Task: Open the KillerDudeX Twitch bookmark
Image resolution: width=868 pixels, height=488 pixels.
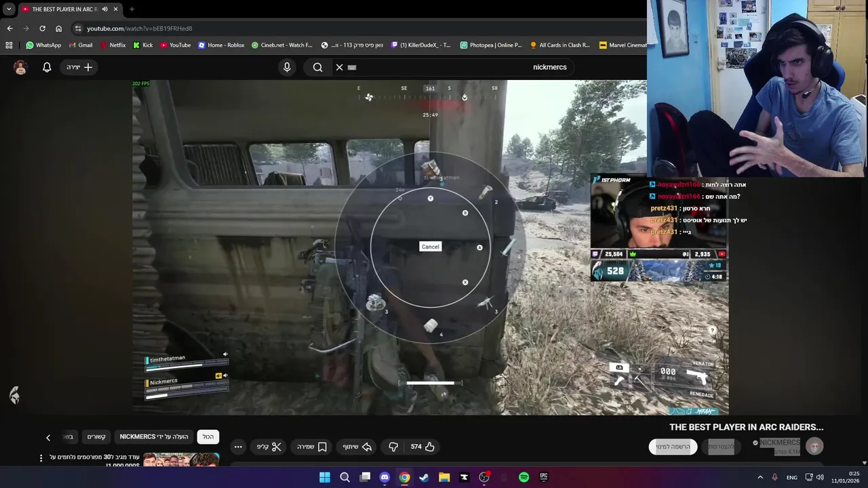Action: [420, 45]
